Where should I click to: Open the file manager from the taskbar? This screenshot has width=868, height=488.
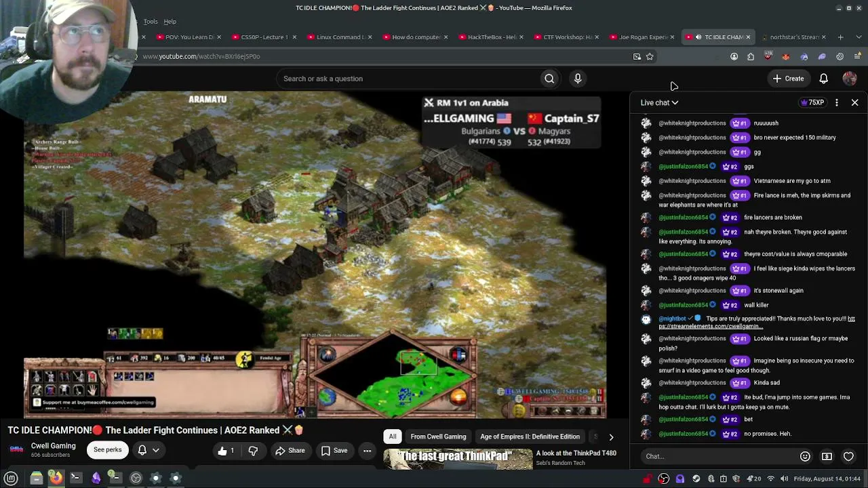(x=37, y=479)
